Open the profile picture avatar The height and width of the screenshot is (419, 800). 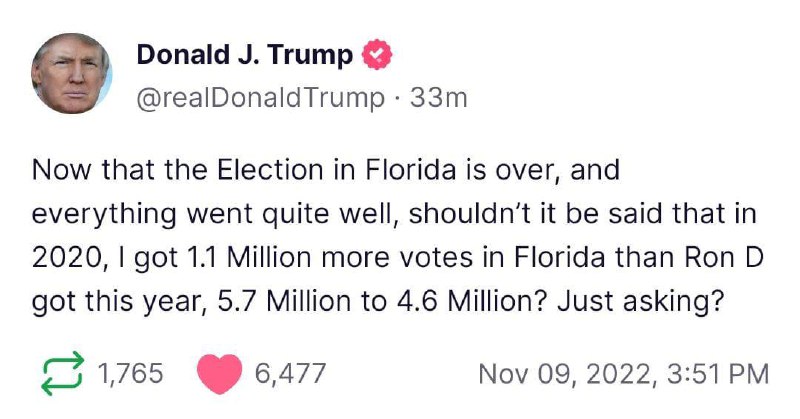tap(71, 73)
